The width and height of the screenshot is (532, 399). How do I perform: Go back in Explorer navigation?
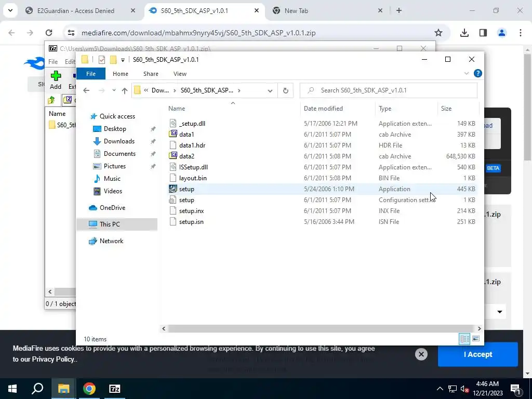tap(86, 90)
